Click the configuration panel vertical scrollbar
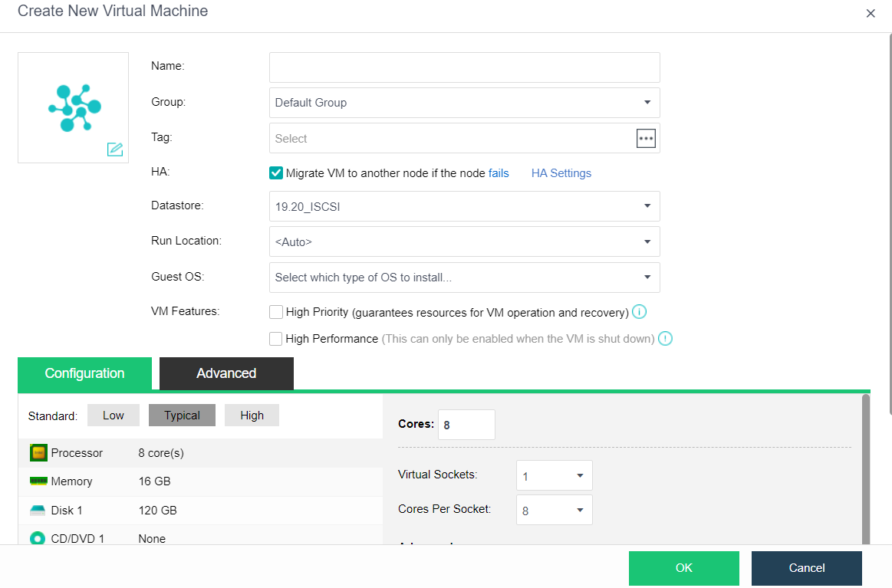 [x=866, y=468]
